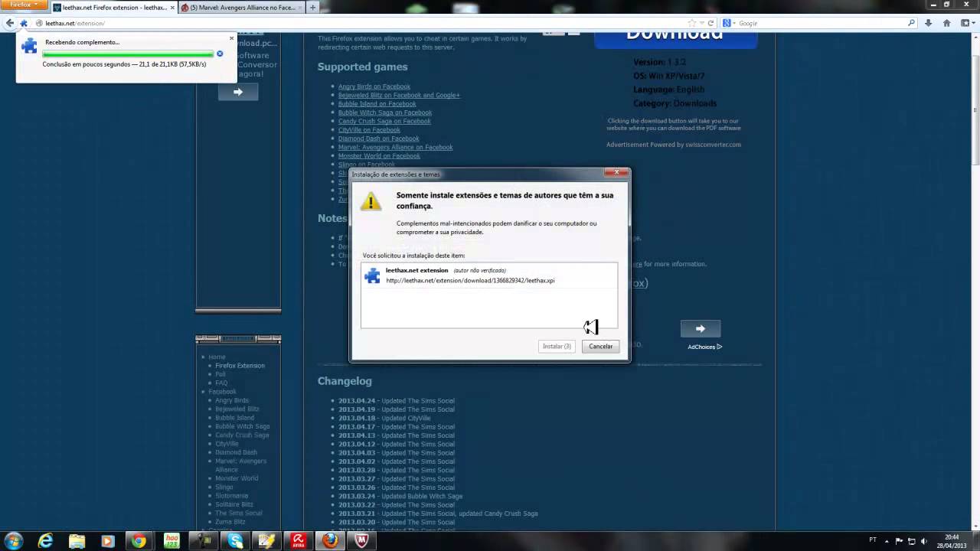Screen dimensions: 980x551
Task: Open a new tab with the plus button
Action: tap(312, 8)
